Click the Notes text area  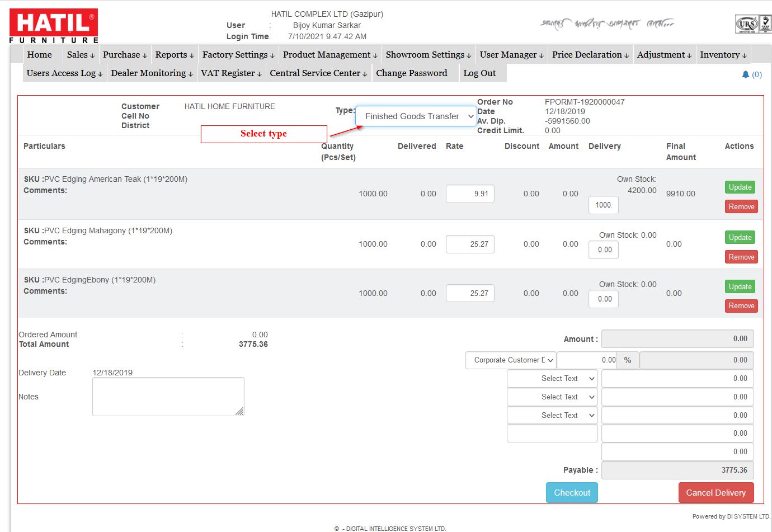pyautogui.click(x=168, y=397)
